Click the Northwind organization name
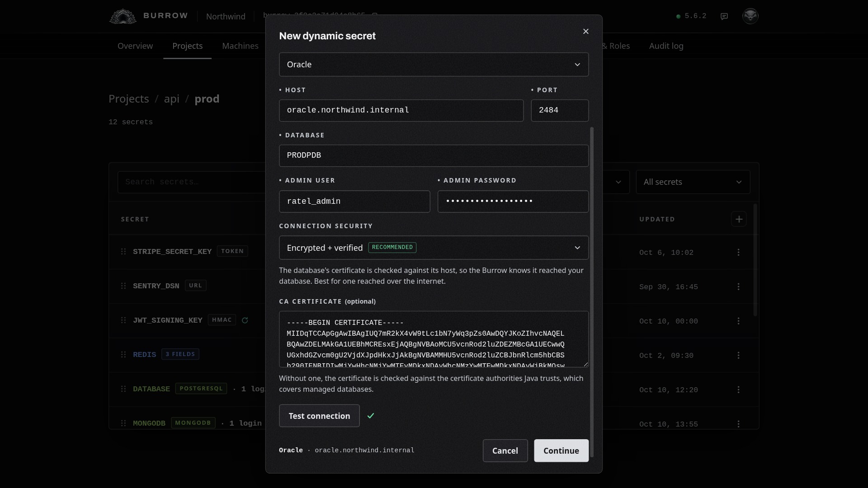 click(x=226, y=17)
